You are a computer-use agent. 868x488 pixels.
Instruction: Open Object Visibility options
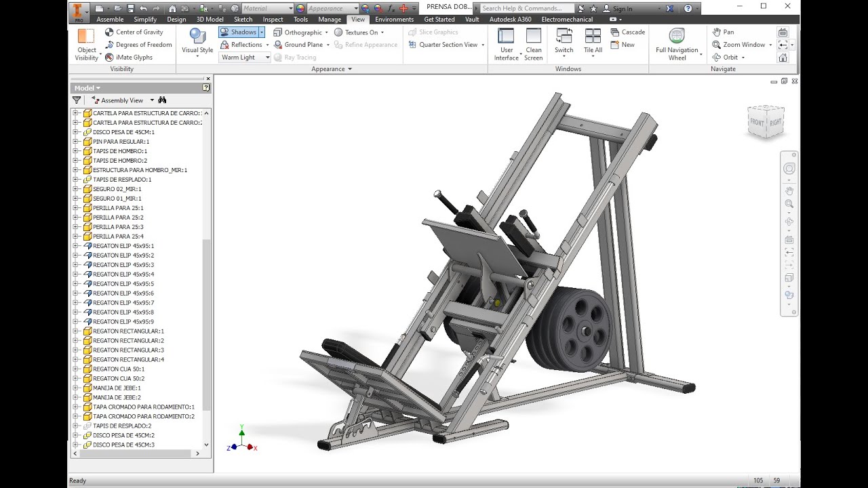(86, 45)
